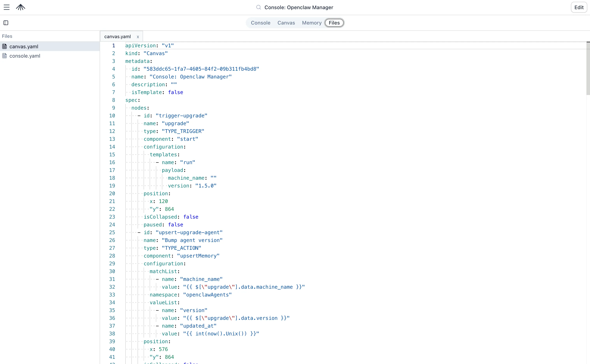Viewport: 590px width, 364px height.
Task: Click the templates: key line
Action: (x=165, y=155)
